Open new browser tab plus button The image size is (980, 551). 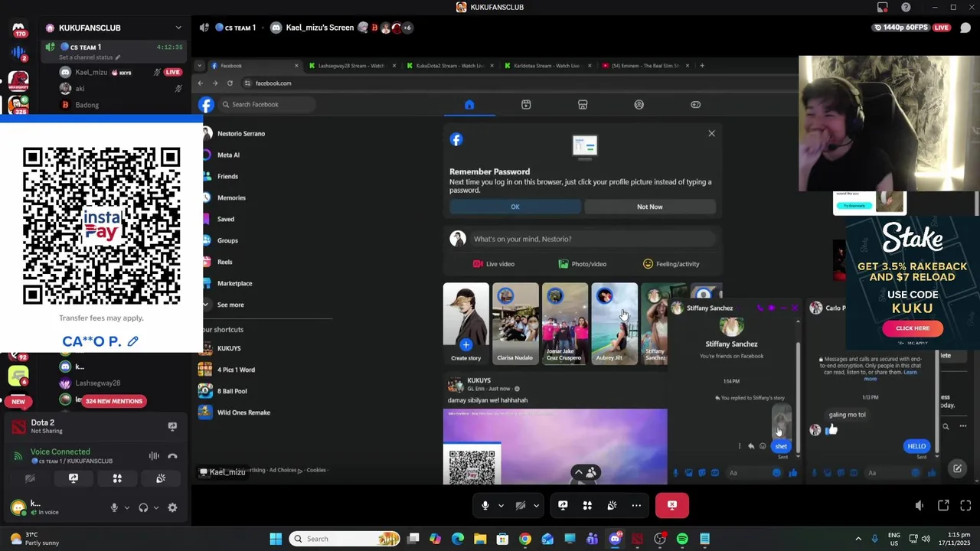click(702, 66)
